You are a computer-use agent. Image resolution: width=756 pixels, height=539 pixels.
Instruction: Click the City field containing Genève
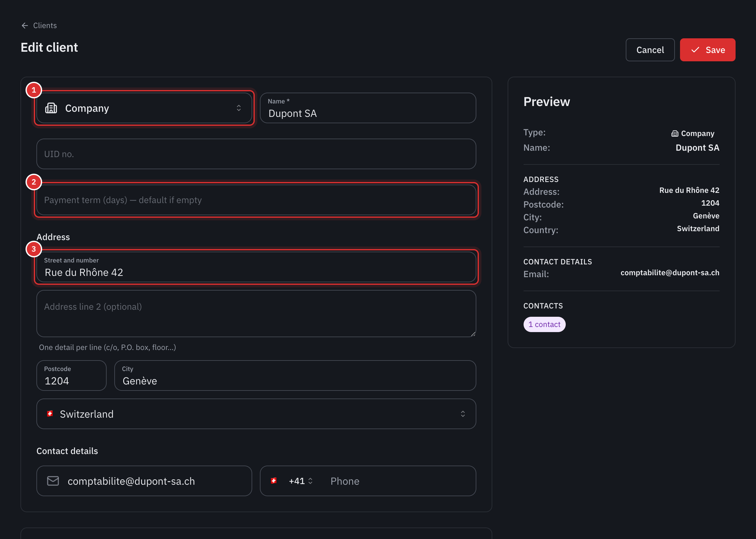pyautogui.click(x=295, y=376)
